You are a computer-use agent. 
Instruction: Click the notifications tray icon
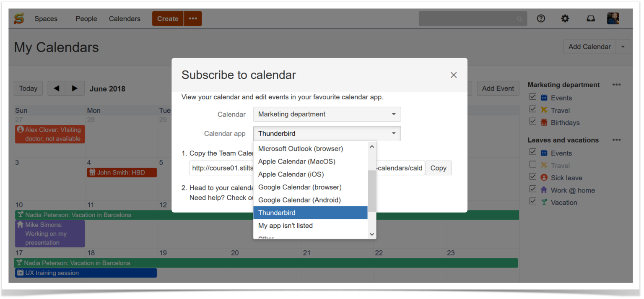(x=590, y=18)
